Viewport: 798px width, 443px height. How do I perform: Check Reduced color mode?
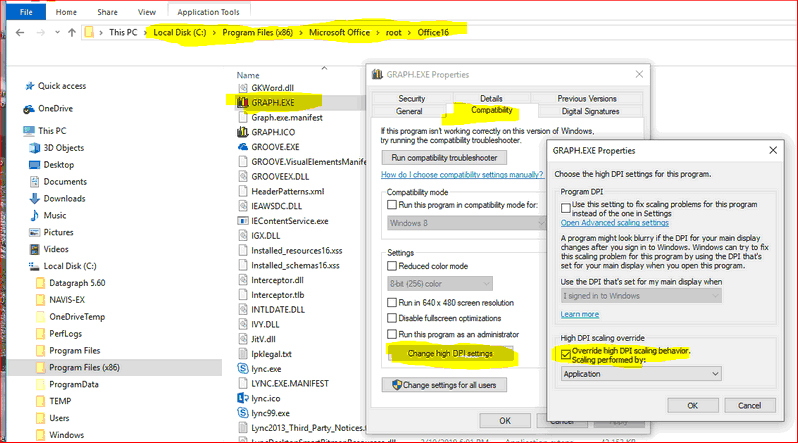392,266
